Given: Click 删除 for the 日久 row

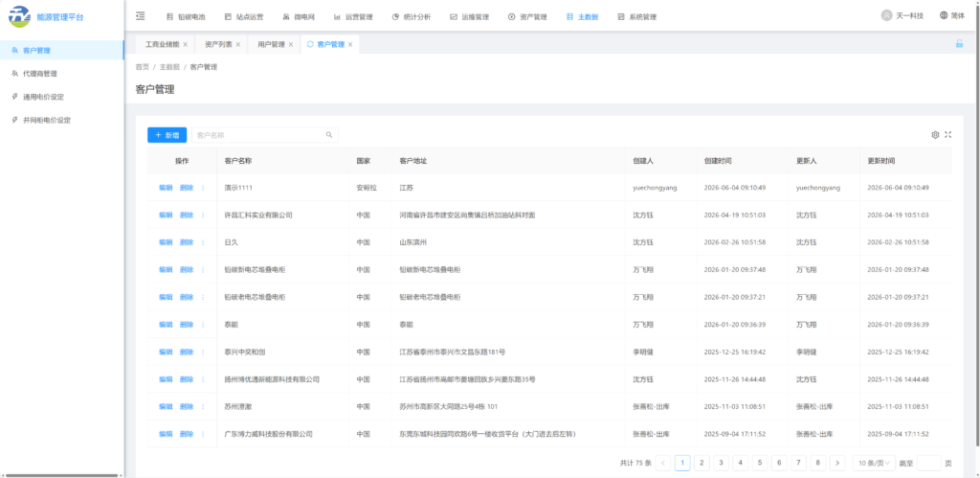Looking at the screenshot, I should click(x=187, y=242).
